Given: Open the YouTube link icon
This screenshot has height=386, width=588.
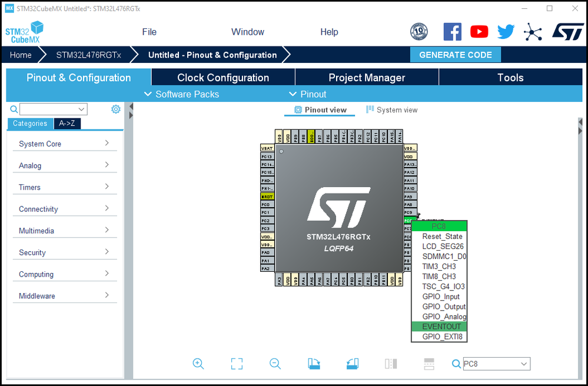Looking at the screenshot, I should 479,32.
